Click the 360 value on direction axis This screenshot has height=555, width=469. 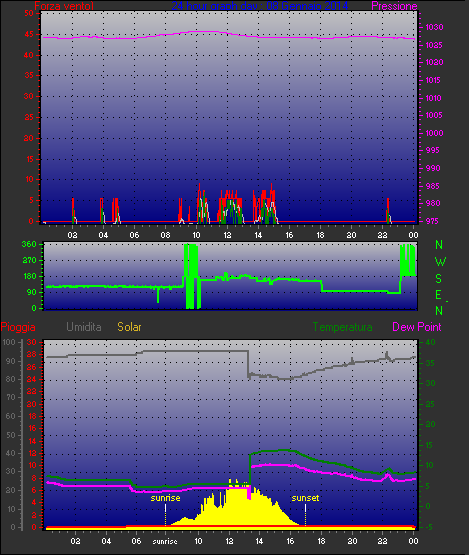(29, 244)
